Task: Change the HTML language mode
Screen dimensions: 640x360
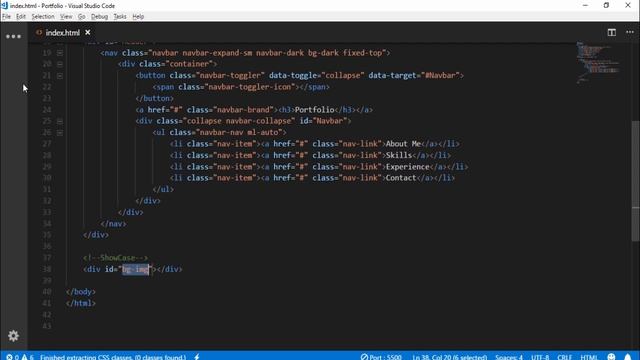Action: pos(589,357)
